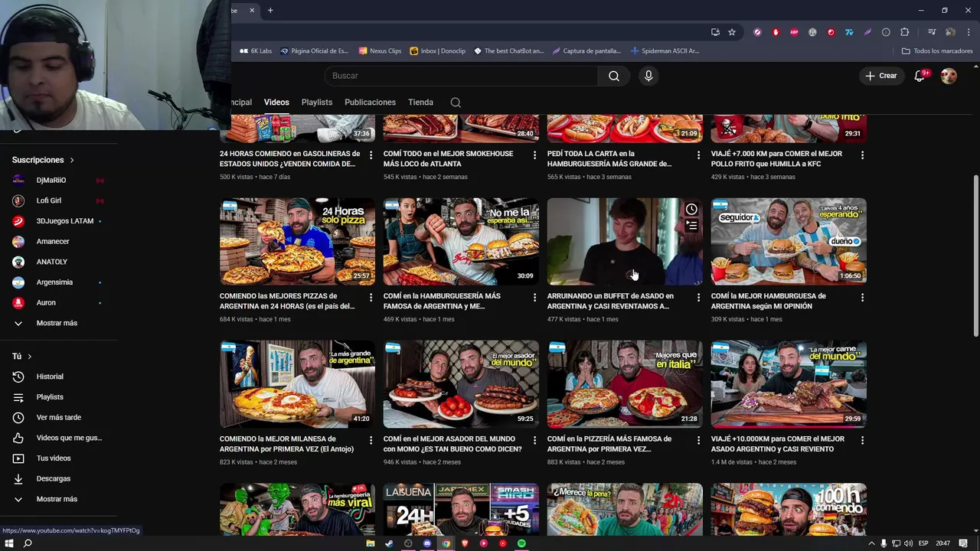Open thumbnail of VIAJÉ +10.000KM asado video
This screenshot has height=551, width=980.
point(789,384)
